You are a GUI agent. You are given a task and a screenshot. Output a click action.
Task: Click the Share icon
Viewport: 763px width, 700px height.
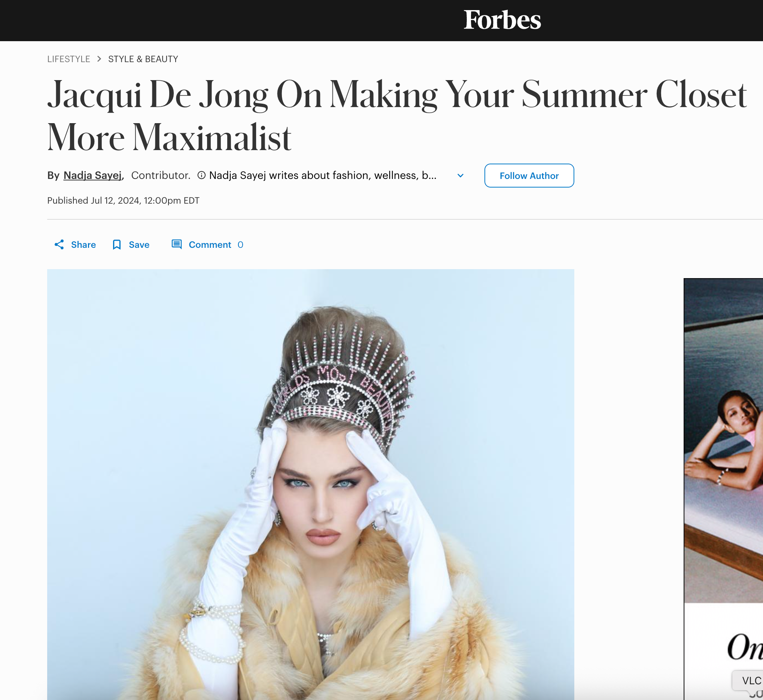(59, 244)
